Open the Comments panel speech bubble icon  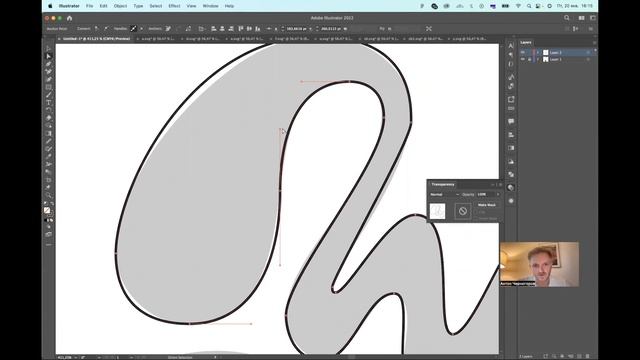coord(511,121)
